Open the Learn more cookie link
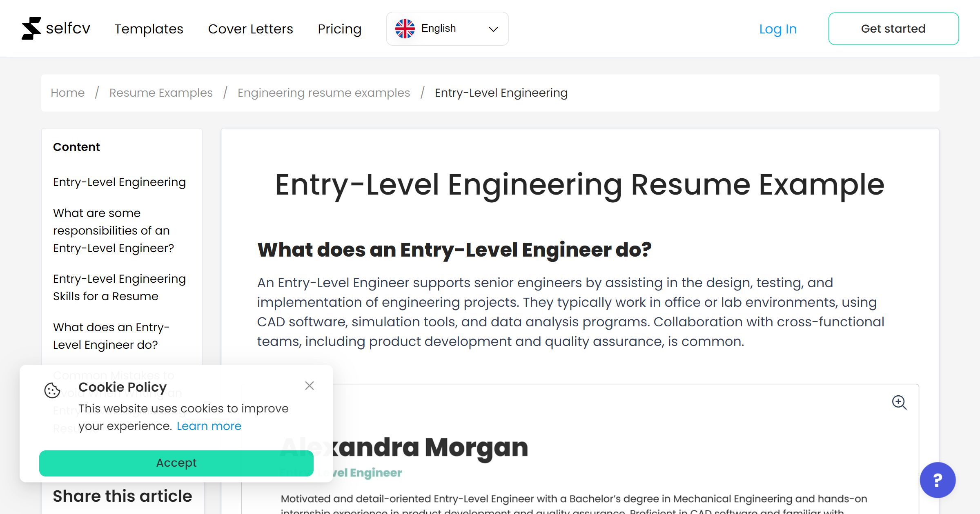Screen dimensions: 980x514 (x=209, y=425)
